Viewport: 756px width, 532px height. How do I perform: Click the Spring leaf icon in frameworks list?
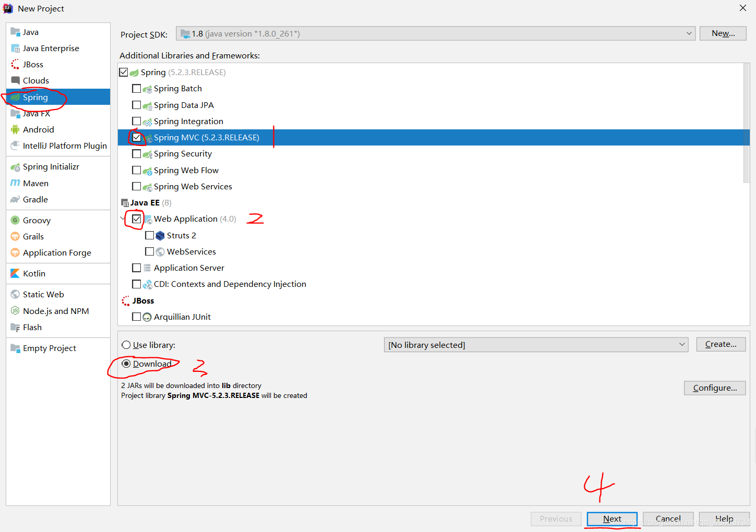tap(134, 72)
